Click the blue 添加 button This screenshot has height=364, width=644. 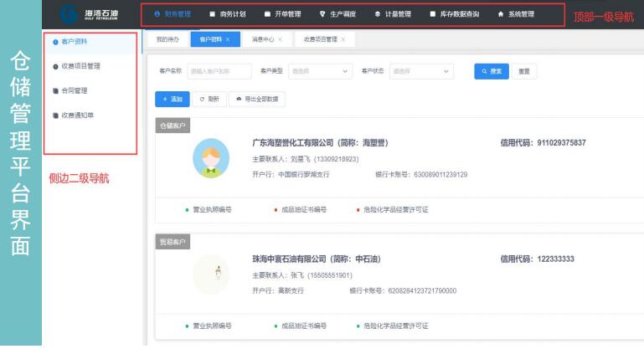coord(172,99)
